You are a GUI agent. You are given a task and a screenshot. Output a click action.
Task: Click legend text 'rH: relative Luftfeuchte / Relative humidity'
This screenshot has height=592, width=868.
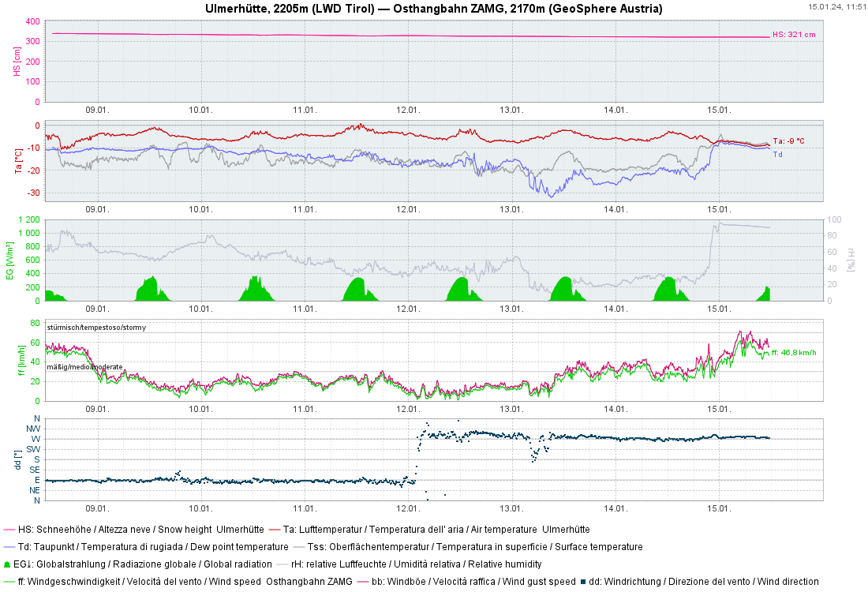[x=417, y=564]
